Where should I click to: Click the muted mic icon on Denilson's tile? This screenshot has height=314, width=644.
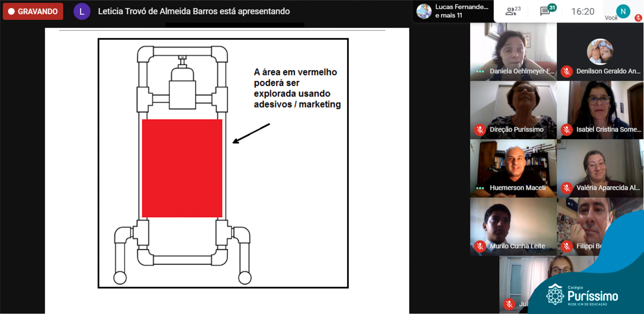pyautogui.click(x=567, y=71)
